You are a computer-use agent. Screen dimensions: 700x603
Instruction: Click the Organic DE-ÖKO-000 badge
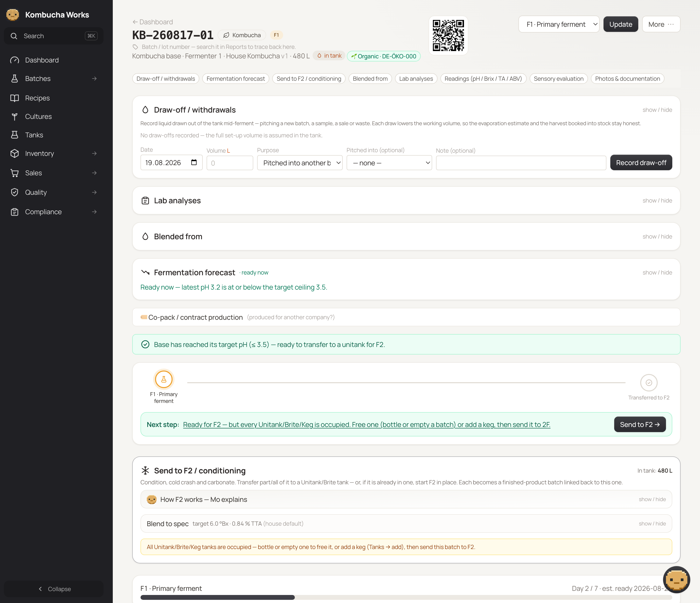click(x=384, y=56)
